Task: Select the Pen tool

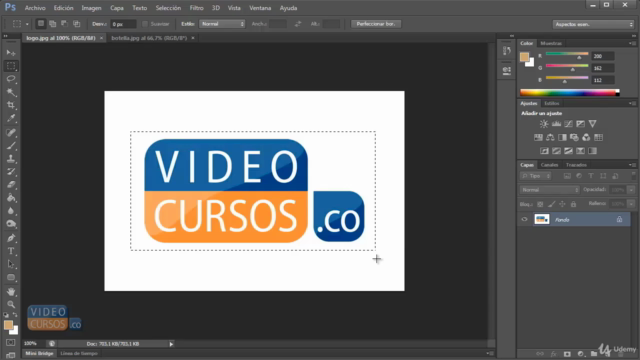Action: (x=11, y=238)
